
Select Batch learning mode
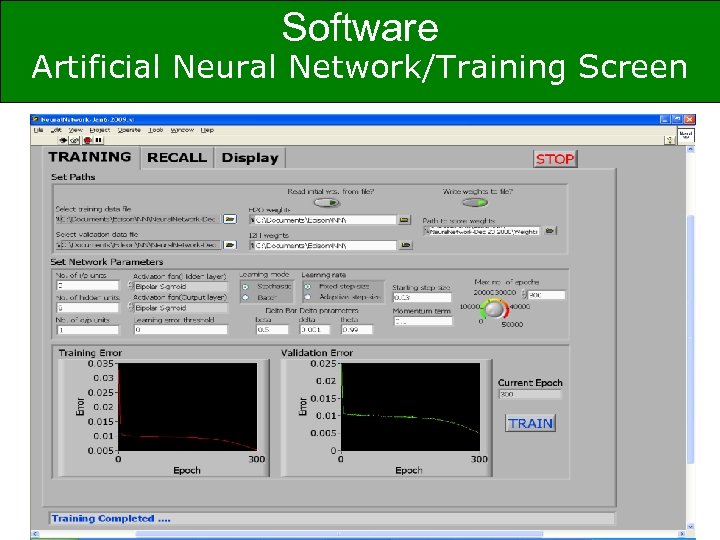point(245,298)
